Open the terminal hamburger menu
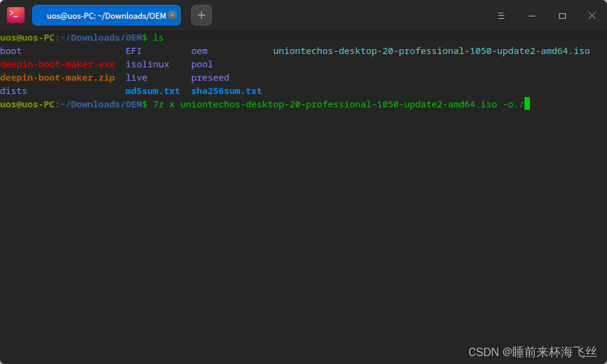The width and height of the screenshot is (607, 364). click(501, 16)
